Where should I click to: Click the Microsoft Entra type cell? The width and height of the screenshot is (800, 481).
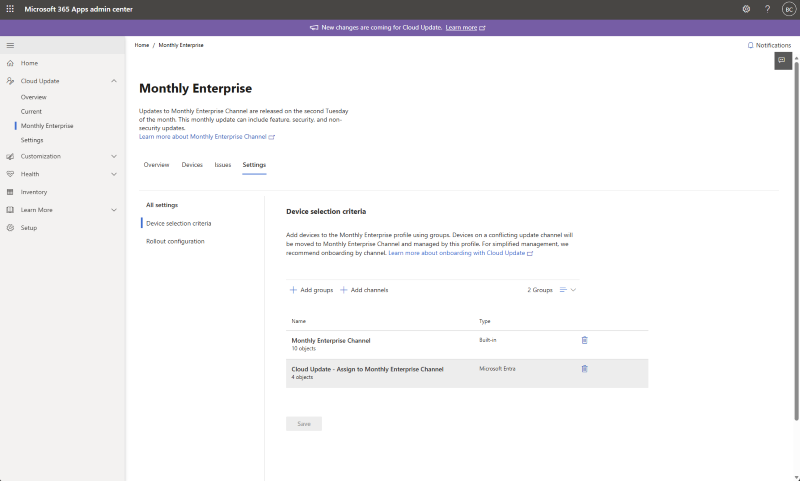[497, 369]
